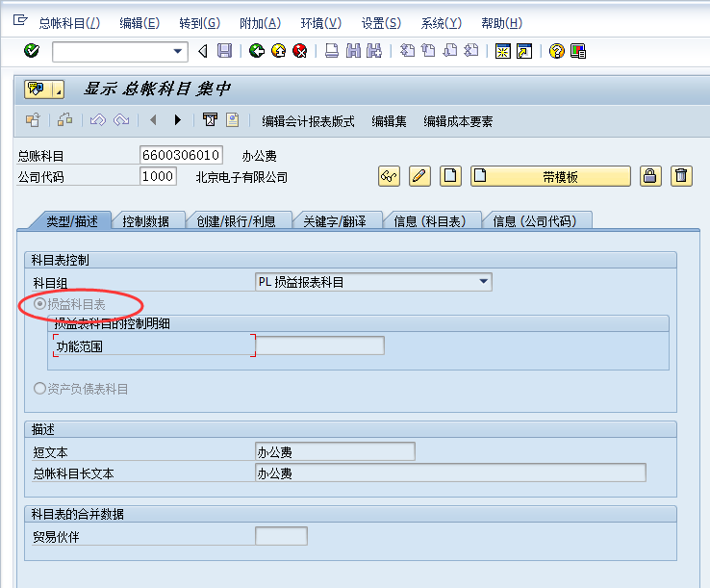This screenshot has height=588, width=710.
Task: Open the 科目组 dropdown PL 损益报表科目
Action: 373,282
